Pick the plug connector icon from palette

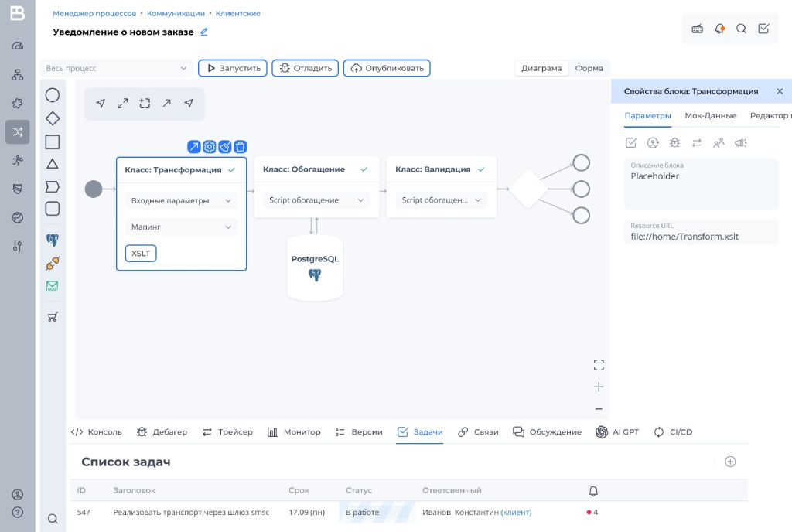(53, 263)
